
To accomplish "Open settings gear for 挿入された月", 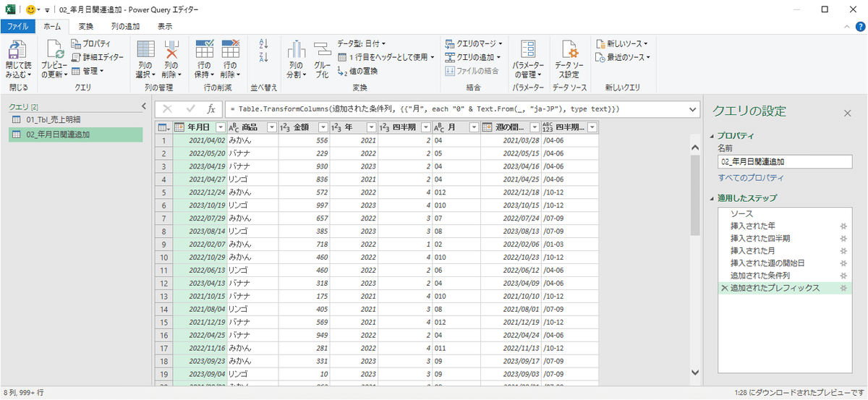I will (x=843, y=251).
